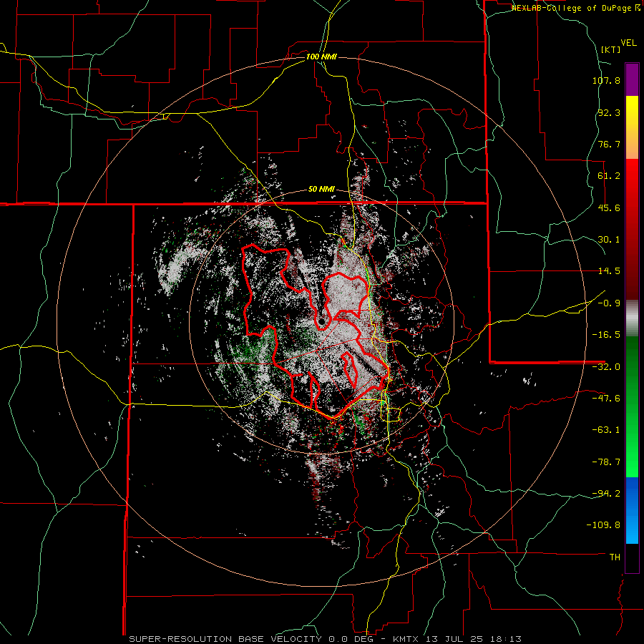The image size is (644, 644).
Task: Click the KMTX radar site dot at map center
Action: pyautogui.click(x=321, y=321)
